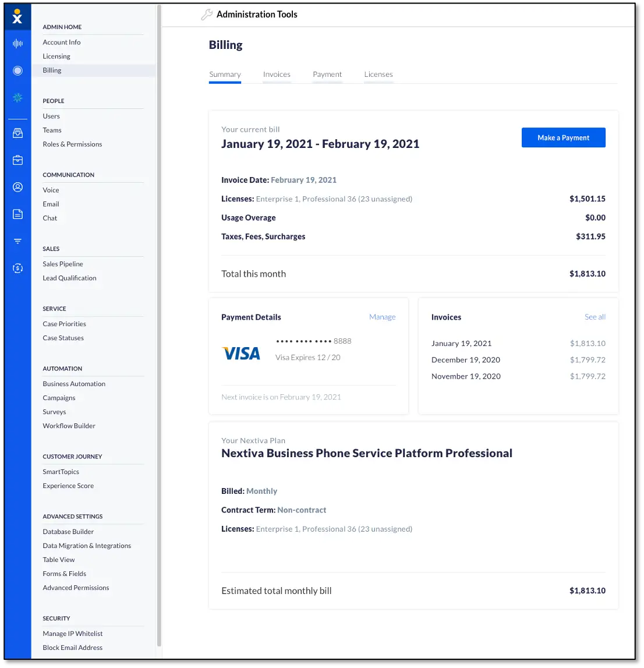Open the document page icon in sidebar

coord(17,214)
